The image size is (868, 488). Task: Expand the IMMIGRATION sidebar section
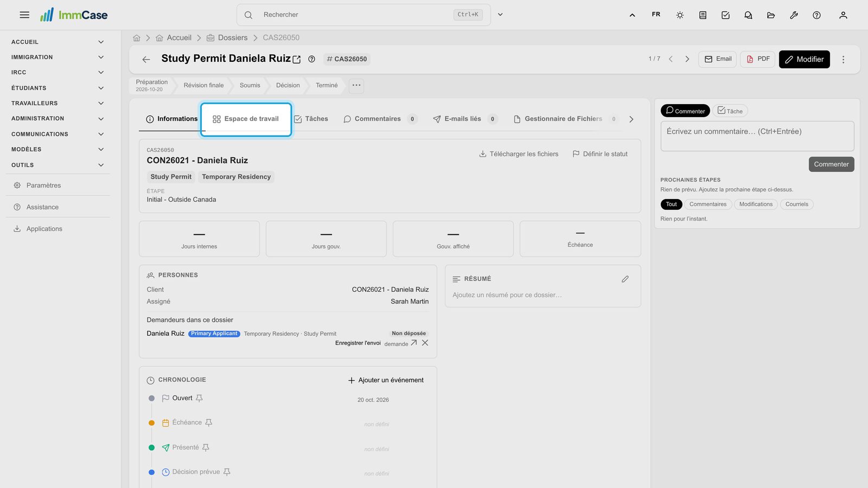click(x=57, y=57)
